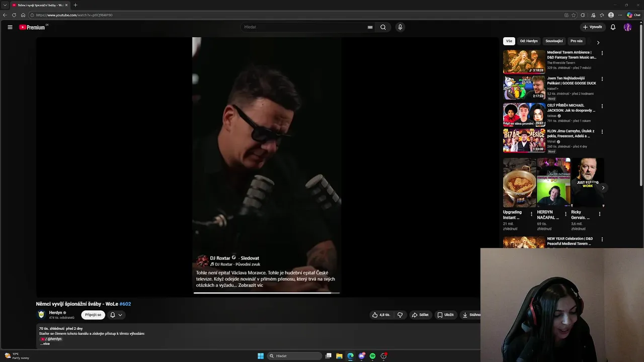The width and height of the screenshot is (644, 362).
Task: Expand description with ...více
Action: tap(45, 343)
